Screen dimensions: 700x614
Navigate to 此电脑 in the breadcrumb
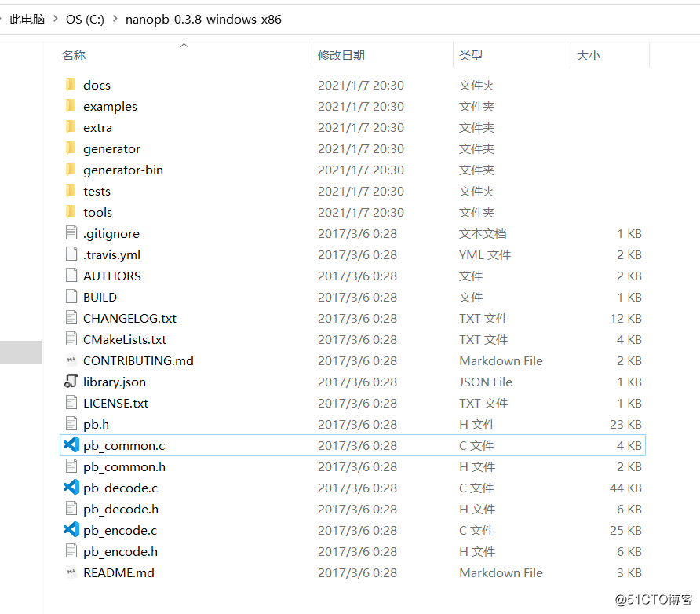click(x=27, y=19)
